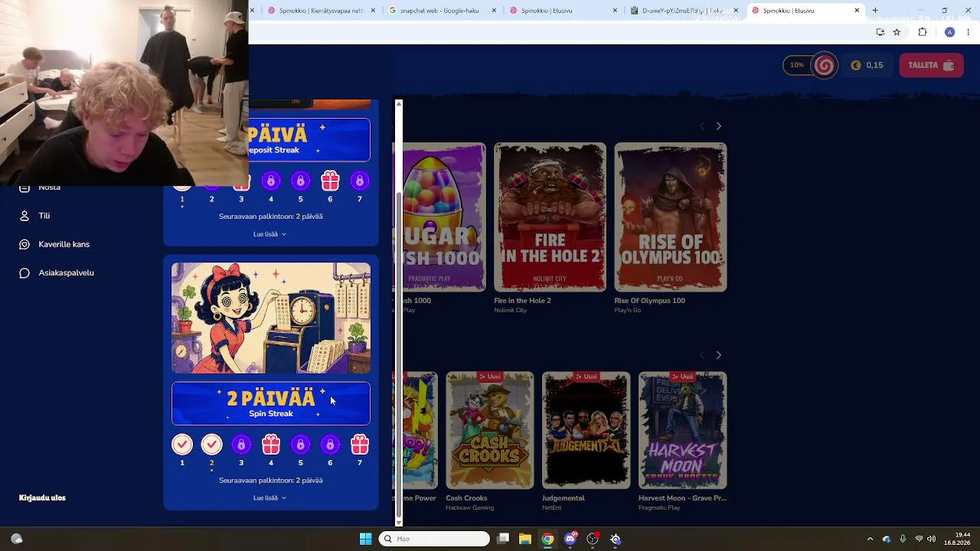Click Deposit Streak day 6 gift icon
Screen dimensions: 980x551
[330, 181]
